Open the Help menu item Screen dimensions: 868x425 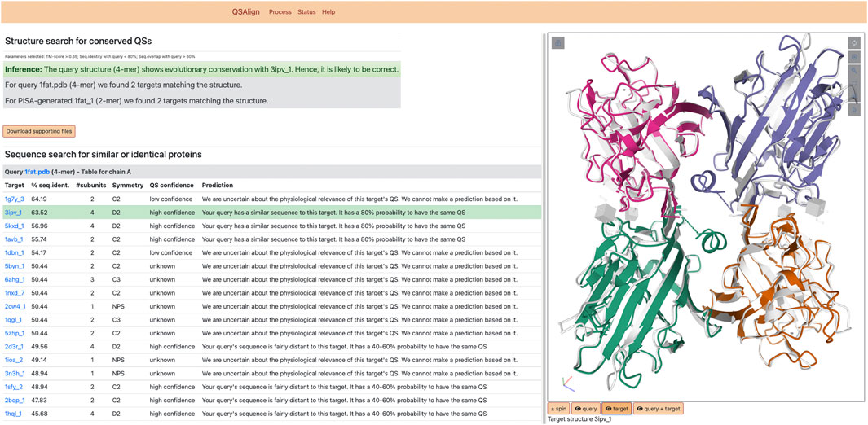328,11
